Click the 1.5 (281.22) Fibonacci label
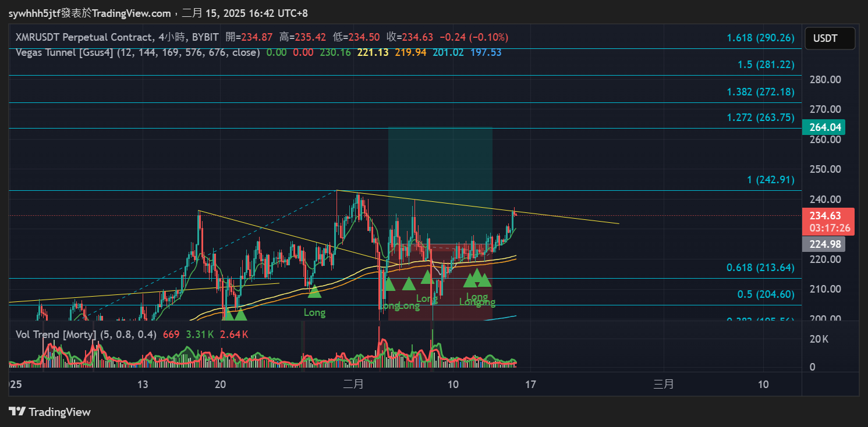Viewport: 868px width, 427px height. tap(766, 65)
